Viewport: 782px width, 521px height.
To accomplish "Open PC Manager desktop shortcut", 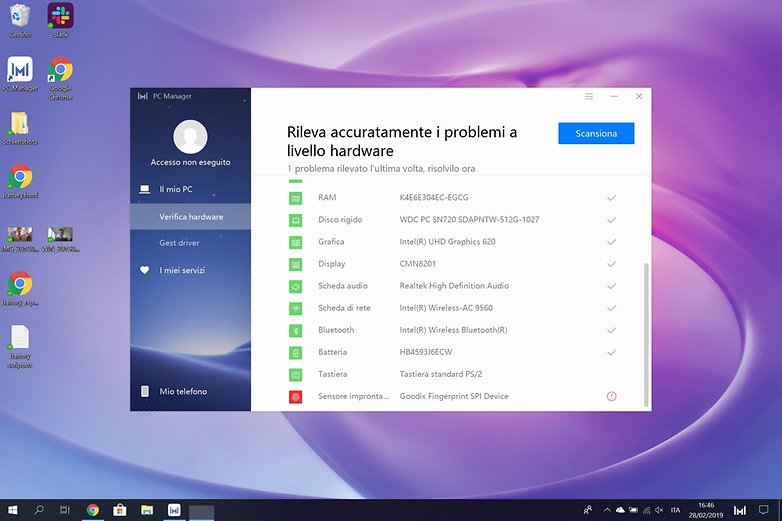I will [x=20, y=74].
